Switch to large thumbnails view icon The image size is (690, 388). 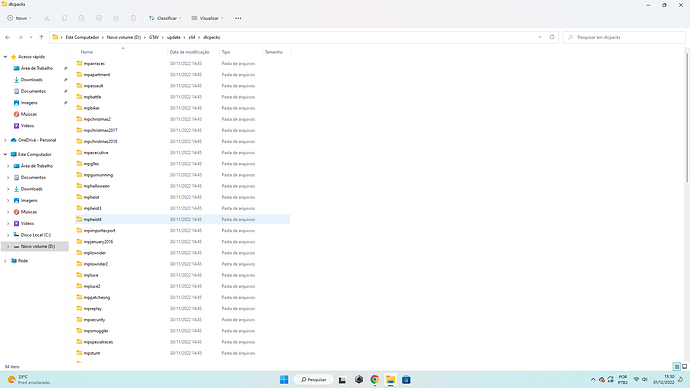pyautogui.click(x=684, y=366)
